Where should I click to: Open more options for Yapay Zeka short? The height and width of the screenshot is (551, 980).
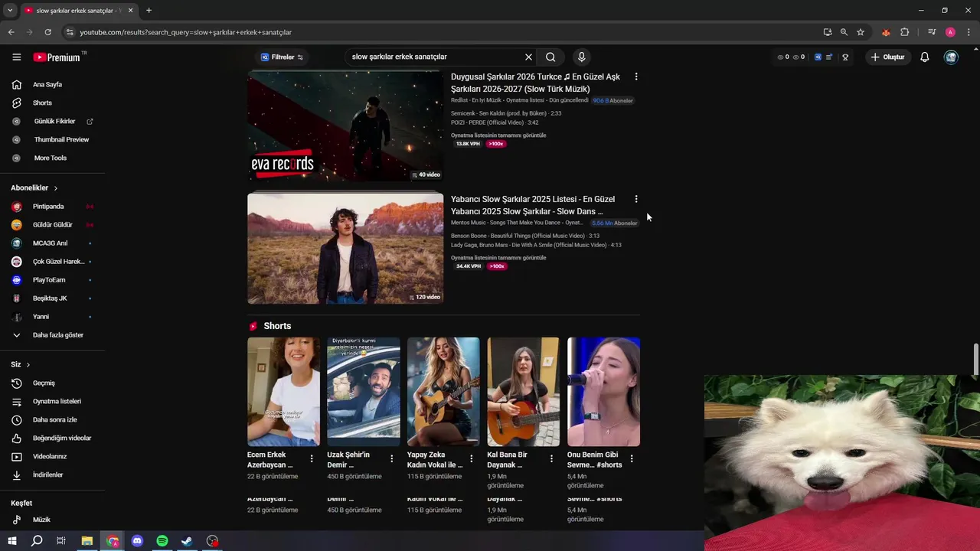[472, 458]
